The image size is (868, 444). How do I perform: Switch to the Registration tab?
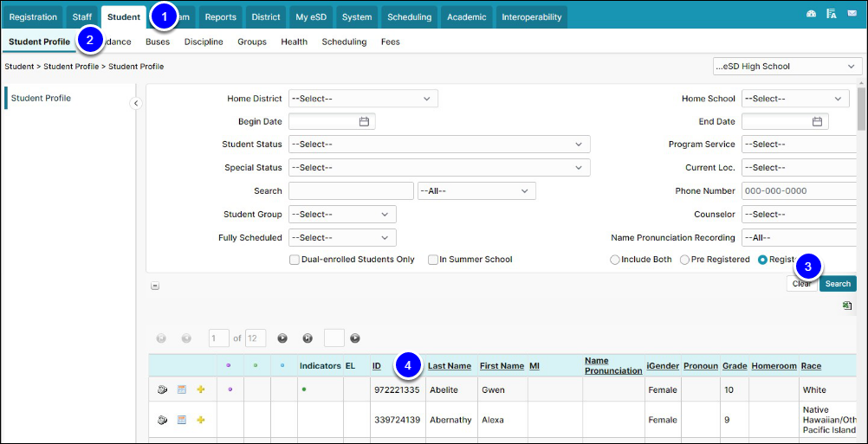[33, 17]
